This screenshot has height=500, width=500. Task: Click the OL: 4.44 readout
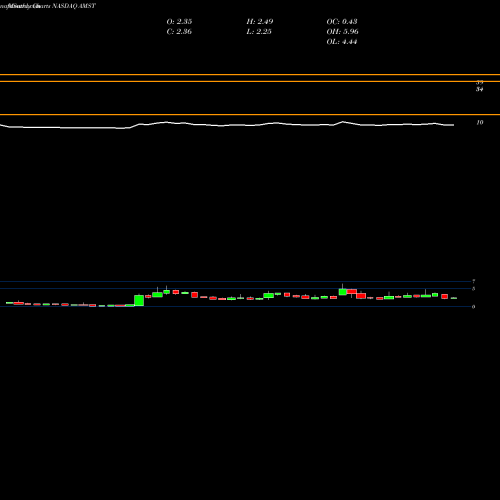point(342,42)
